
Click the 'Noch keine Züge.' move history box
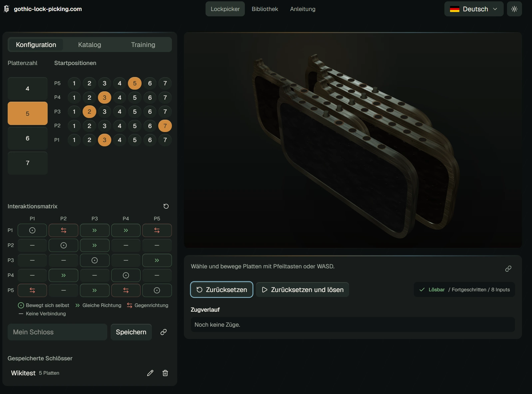click(x=353, y=325)
